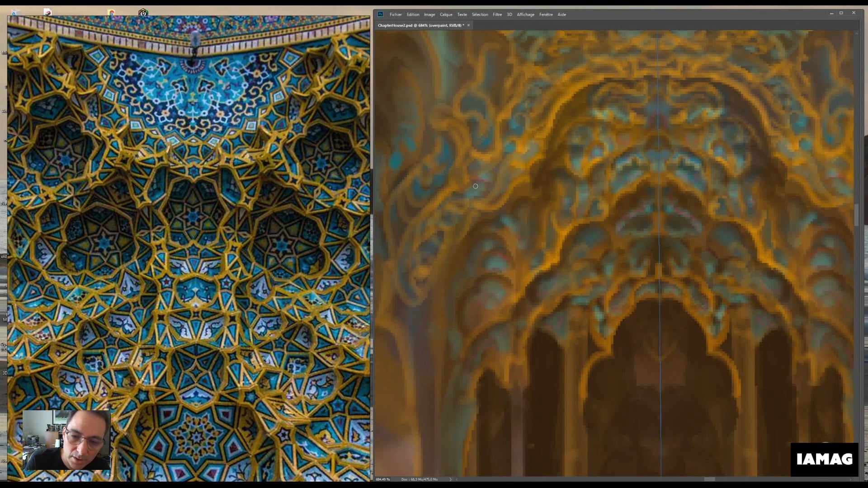
Task: Open the Fichier menu
Action: click(396, 14)
